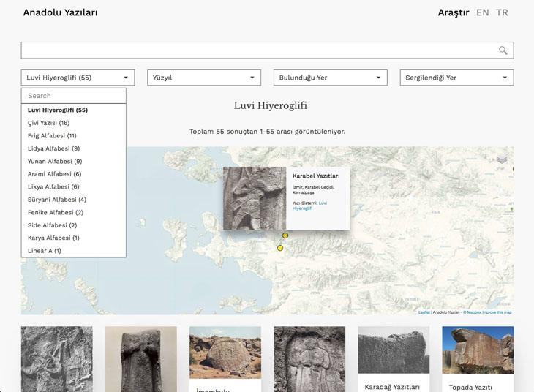
Task: Open the Topada Yazıtı thumbnail
Action: click(478, 359)
